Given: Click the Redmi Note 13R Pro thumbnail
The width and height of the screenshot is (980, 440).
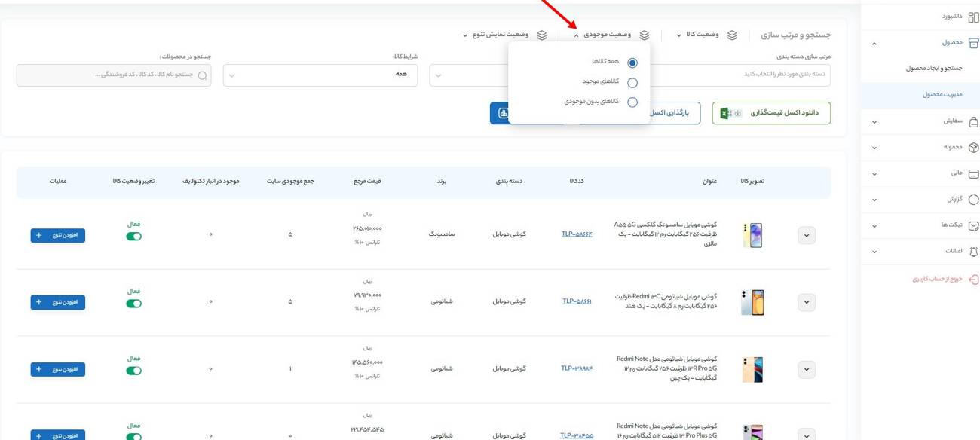Looking at the screenshot, I should tap(752, 369).
